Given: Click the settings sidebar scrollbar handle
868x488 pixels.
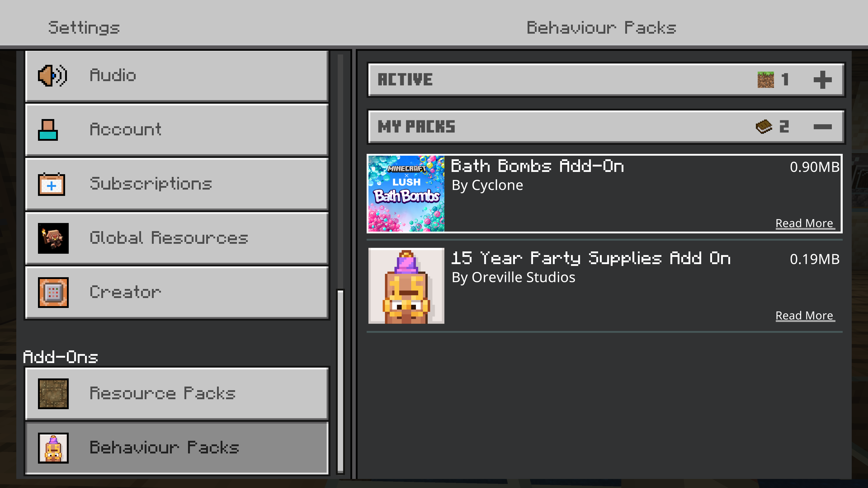Looking at the screenshot, I should 340,381.
